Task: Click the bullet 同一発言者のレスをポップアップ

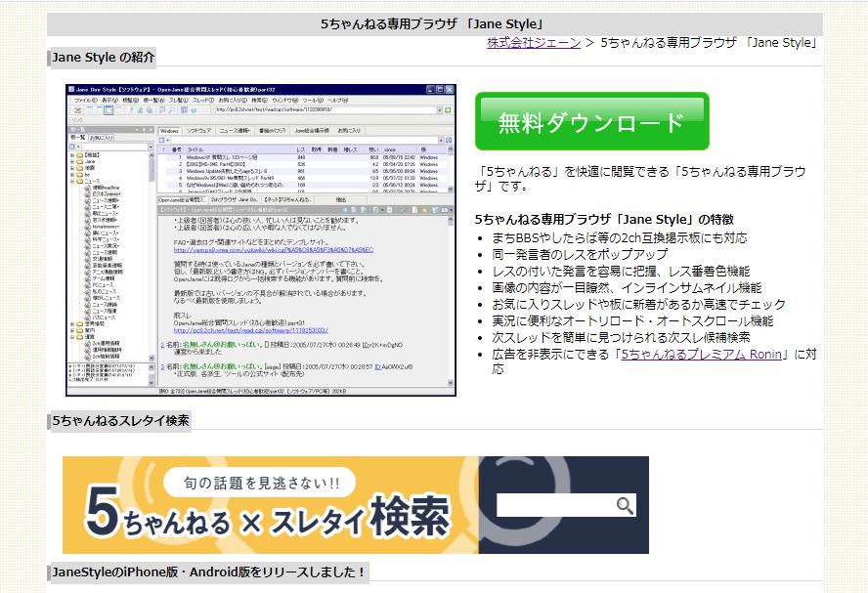Action: point(580,254)
